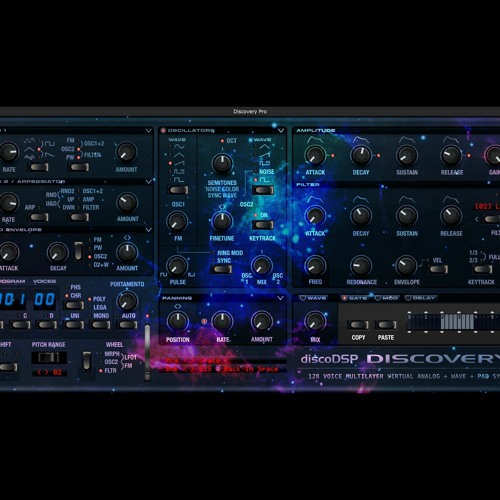Click the center arrows icon above Position knob
Image resolution: width=500 pixels, height=500 pixels.
[178, 306]
